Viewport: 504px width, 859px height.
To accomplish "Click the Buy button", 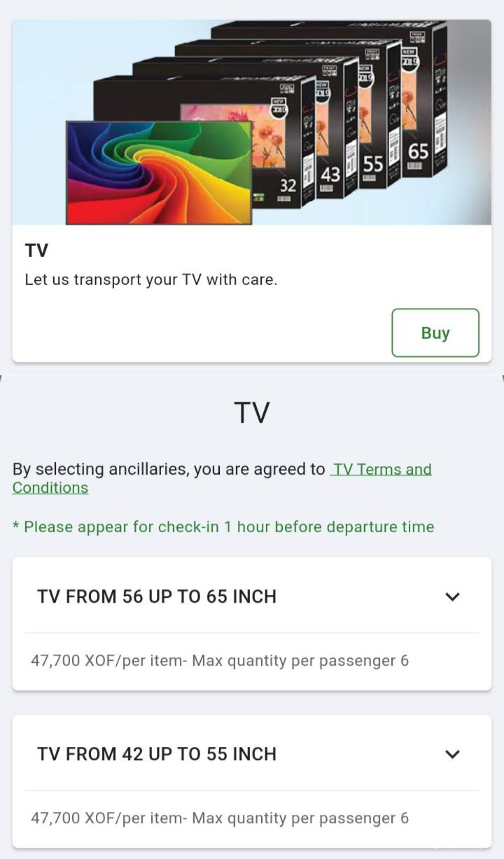I will click(x=435, y=333).
